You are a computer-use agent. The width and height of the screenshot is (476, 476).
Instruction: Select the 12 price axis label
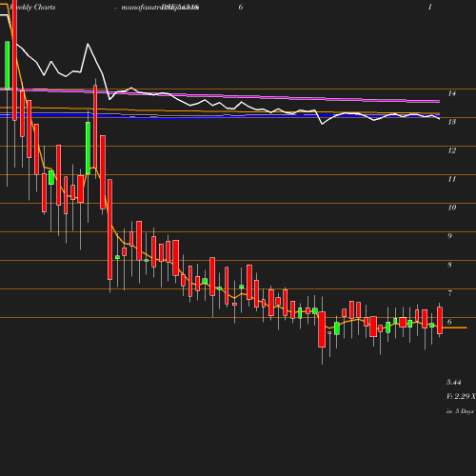452,150
